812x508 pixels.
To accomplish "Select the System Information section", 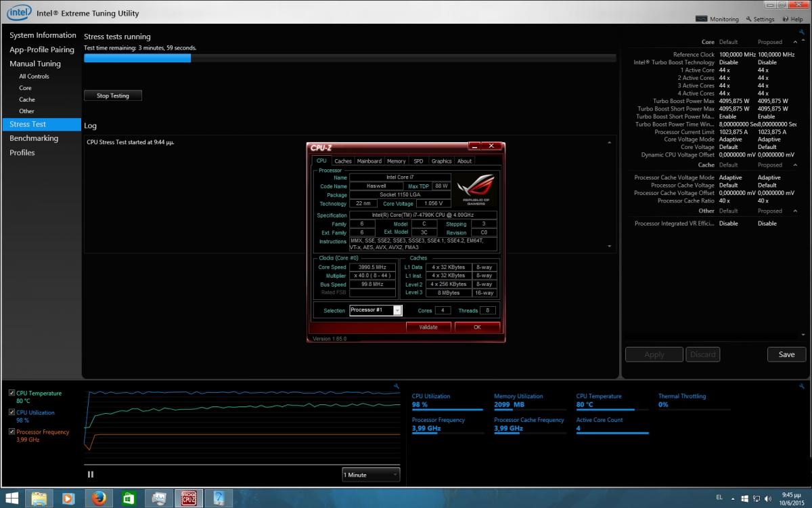I will [x=43, y=35].
